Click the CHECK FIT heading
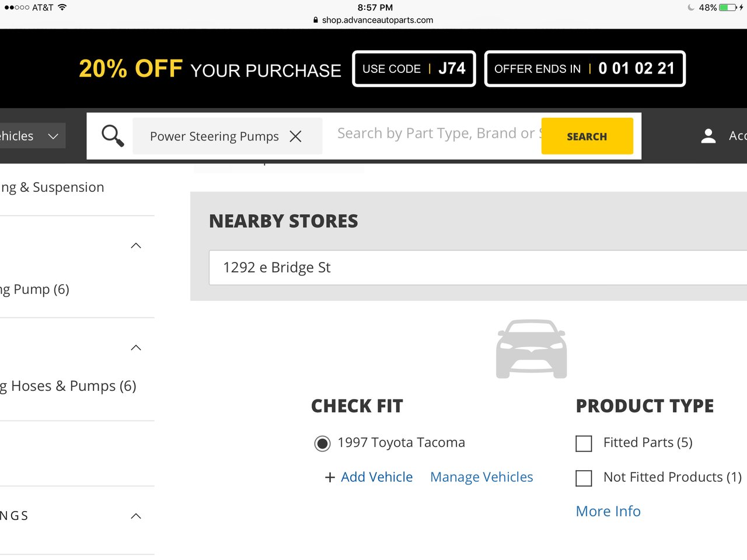 point(357,406)
